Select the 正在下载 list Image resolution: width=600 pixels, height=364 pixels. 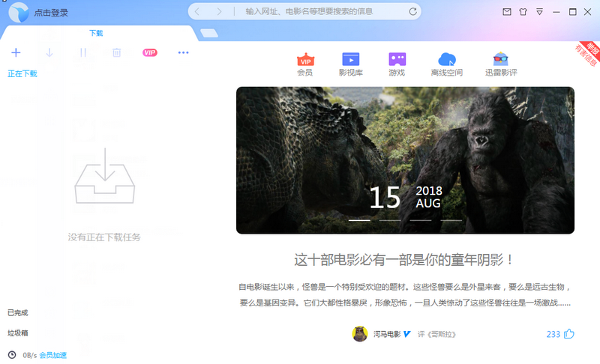click(22, 73)
